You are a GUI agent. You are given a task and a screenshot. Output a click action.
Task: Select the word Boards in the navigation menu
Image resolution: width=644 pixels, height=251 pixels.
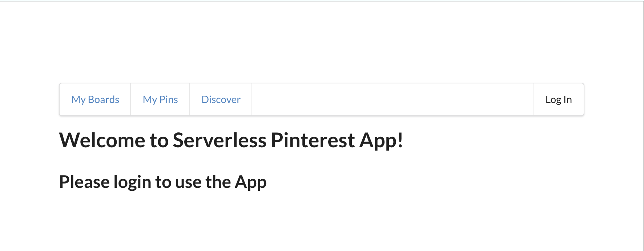tap(104, 99)
